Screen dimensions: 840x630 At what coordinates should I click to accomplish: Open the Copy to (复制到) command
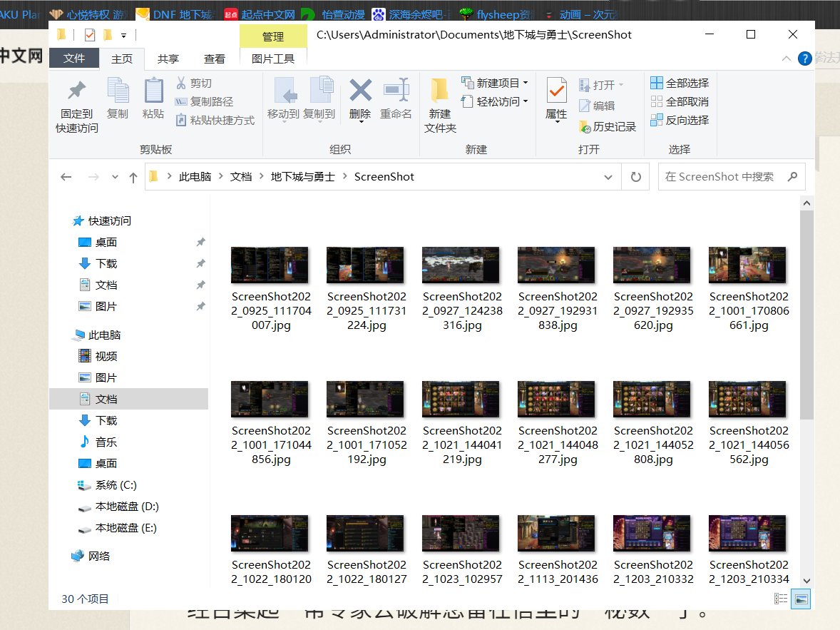click(319, 98)
